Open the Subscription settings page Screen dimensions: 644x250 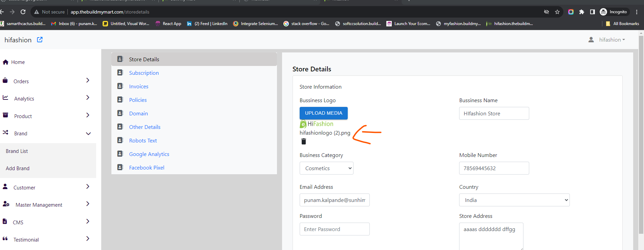point(144,73)
